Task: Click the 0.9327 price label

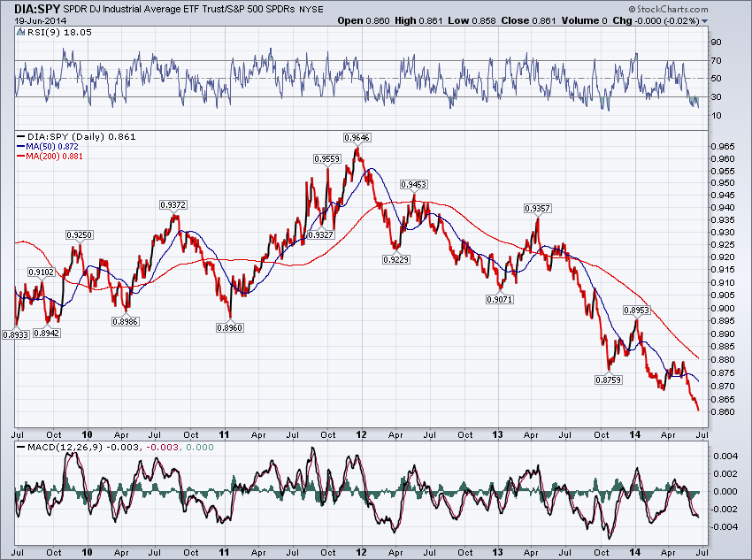Action: 320,234
